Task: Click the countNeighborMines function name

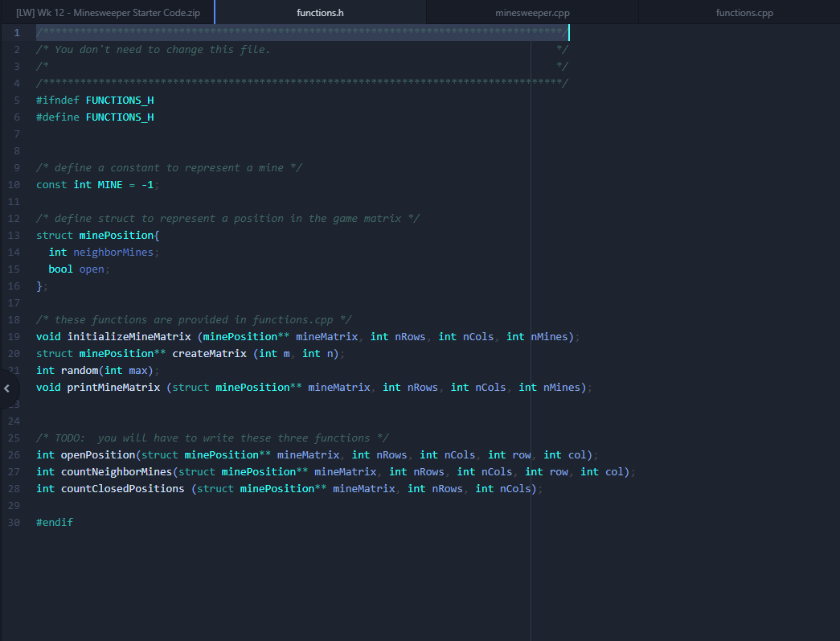Action: 117,472
